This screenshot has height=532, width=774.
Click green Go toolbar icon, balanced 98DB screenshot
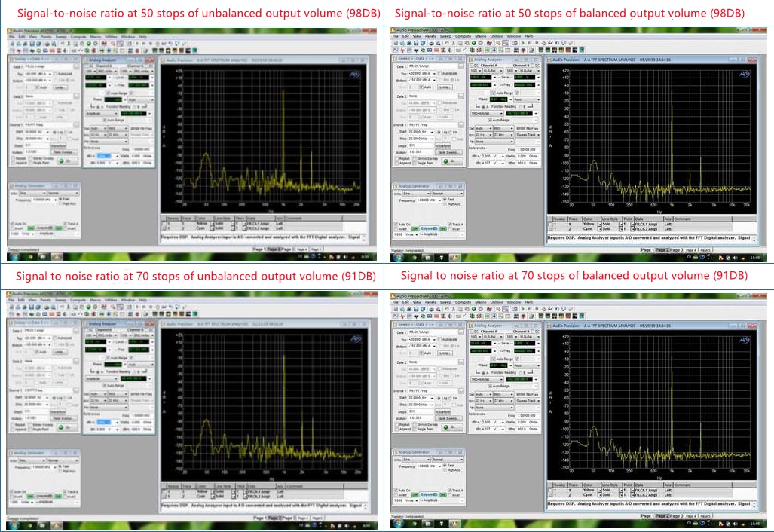(x=474, y=43)
